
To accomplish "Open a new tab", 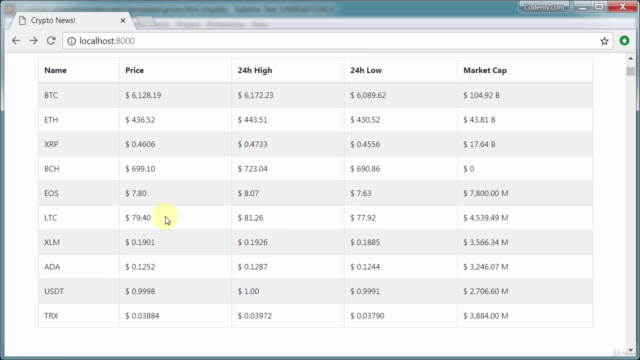I will [x=146, y=21].
